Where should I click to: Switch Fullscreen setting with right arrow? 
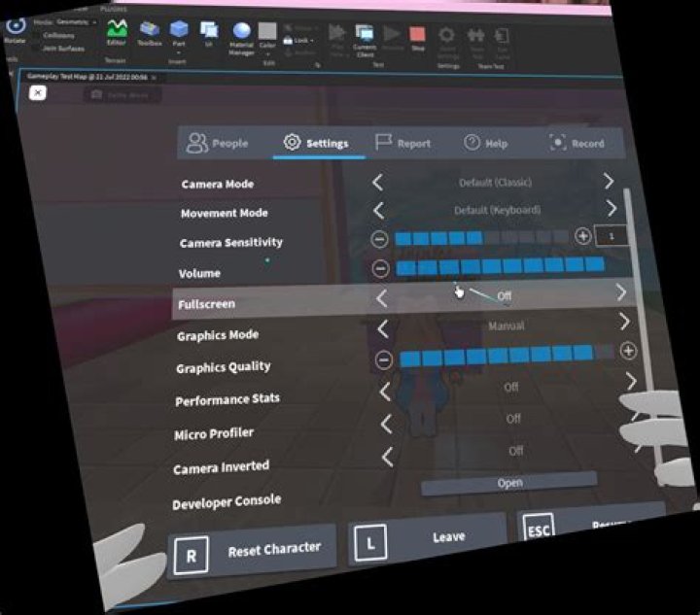coord(621,292)
